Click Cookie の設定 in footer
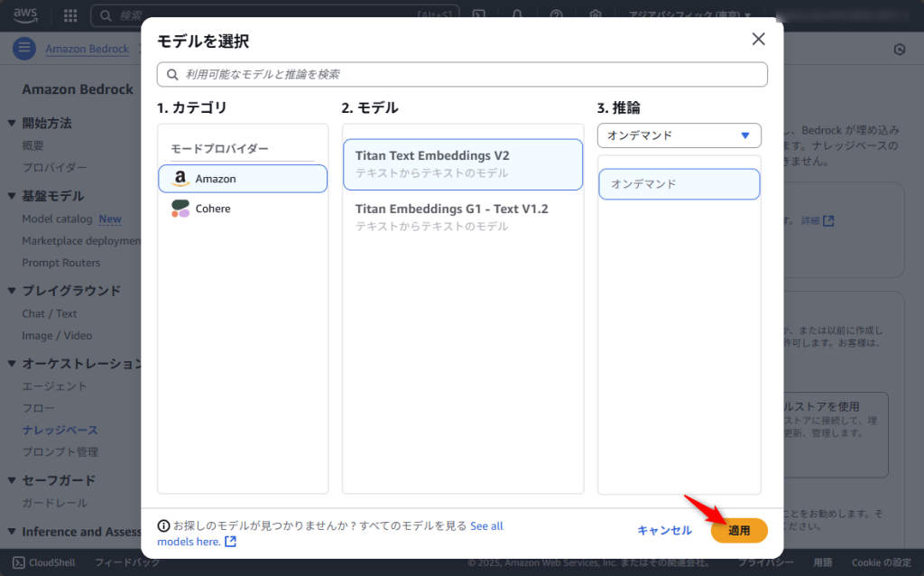924x576 pixels. tap(881, 562)
